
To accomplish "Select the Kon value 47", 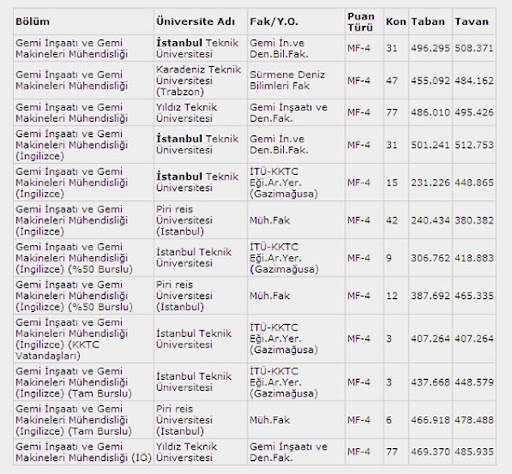I will tap(392, 81).
